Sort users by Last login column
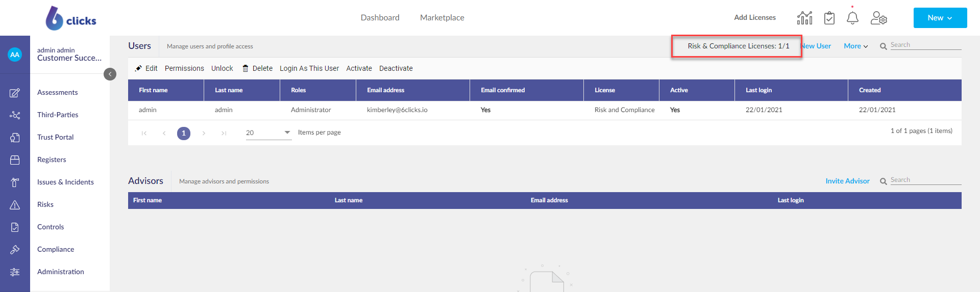 (x=791, y=90)
